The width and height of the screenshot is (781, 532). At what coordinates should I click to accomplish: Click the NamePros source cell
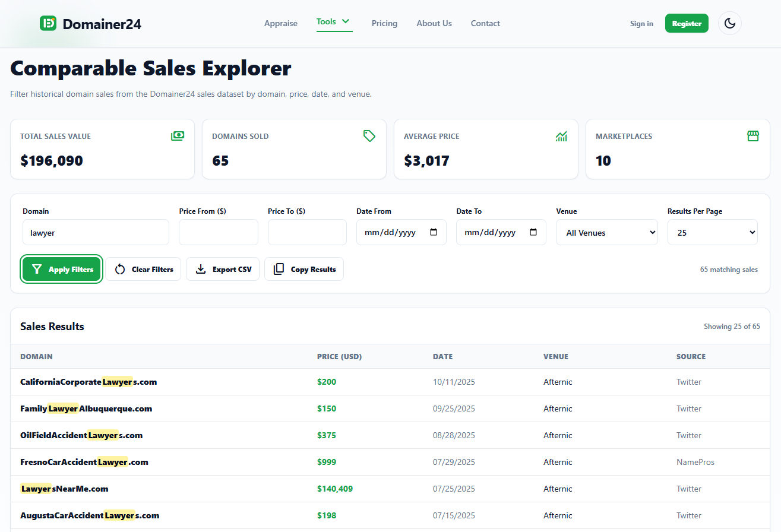click(x=695, y=462)
